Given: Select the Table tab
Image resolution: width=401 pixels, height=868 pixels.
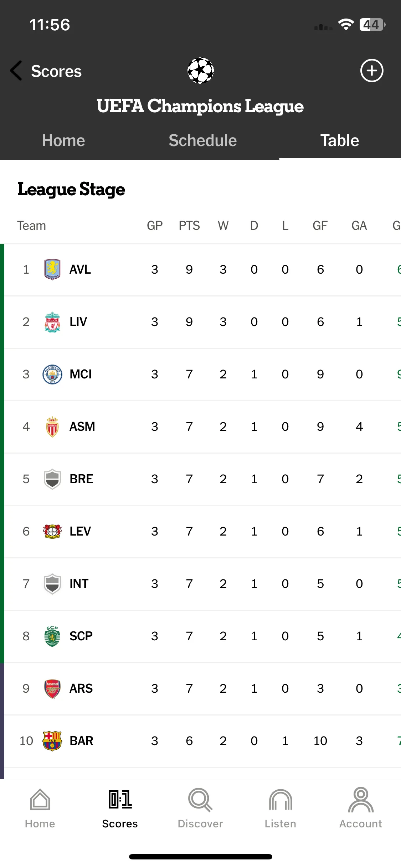Looking at the screenshot, I should [x=340, y=140].
